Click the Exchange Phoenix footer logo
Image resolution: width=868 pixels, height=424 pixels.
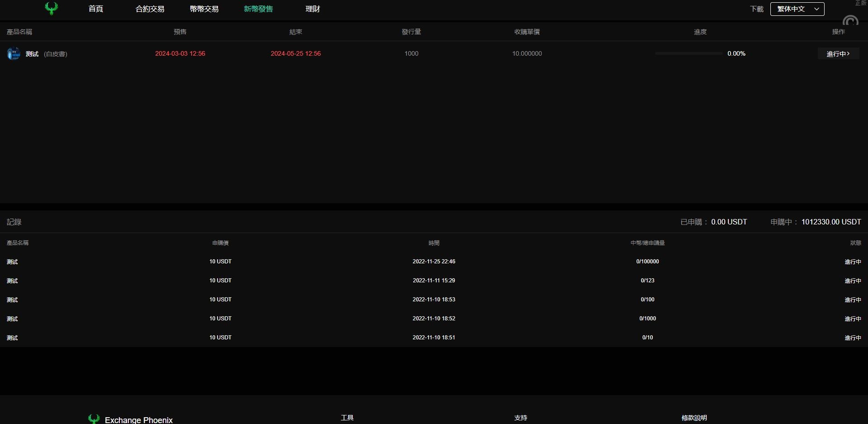[131, 419]
